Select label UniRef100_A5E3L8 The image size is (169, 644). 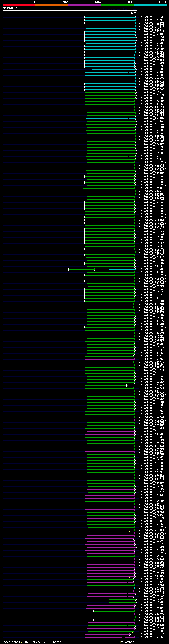[x=152, y=341]
